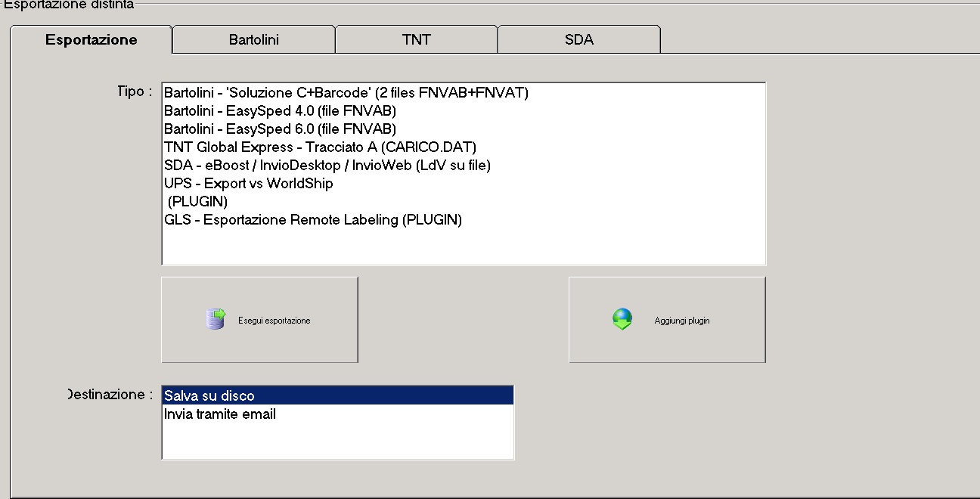Click the database export icon
Image resolution: width=980 pixels, height=499 pixels.
[x=216, y=320]
